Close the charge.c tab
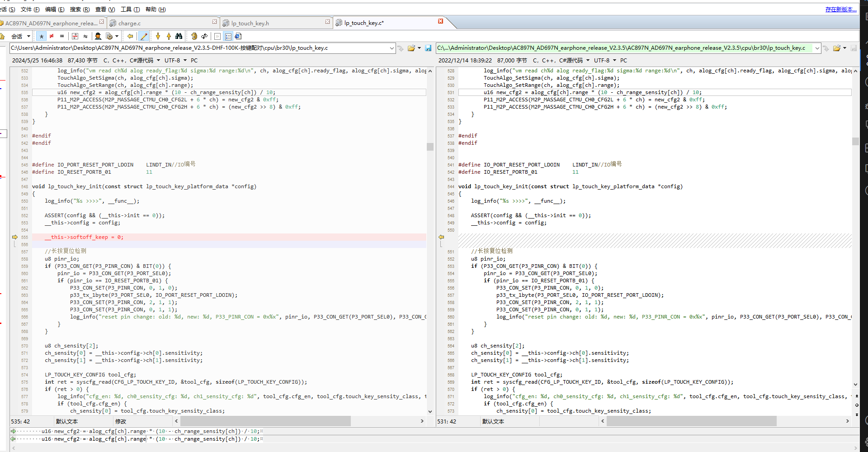This screenshot has height=452, width=868. (x=215, y=22)
